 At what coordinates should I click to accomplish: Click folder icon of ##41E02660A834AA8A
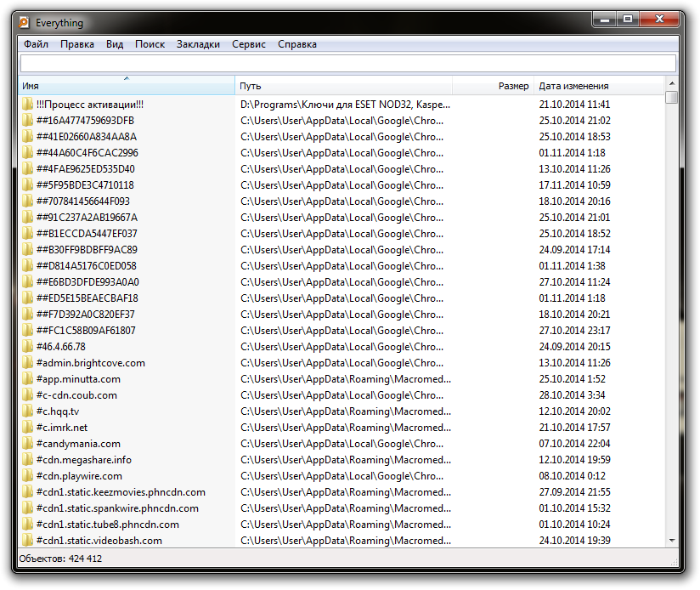[28, 137]
